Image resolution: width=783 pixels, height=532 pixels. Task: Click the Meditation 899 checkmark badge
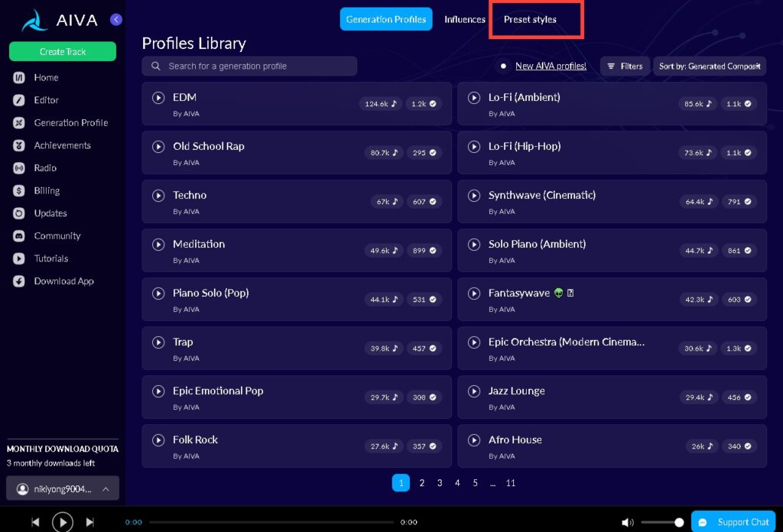click(424, 251)
